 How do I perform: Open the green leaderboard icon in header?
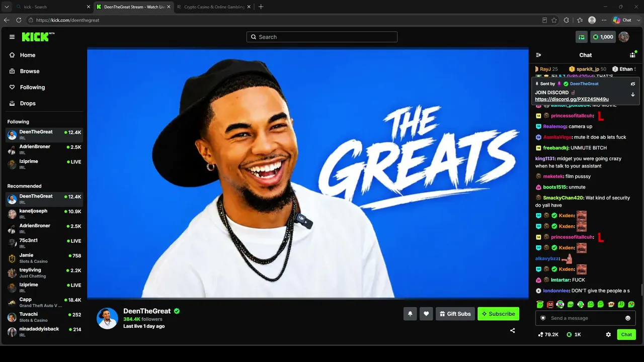point(582,37)
